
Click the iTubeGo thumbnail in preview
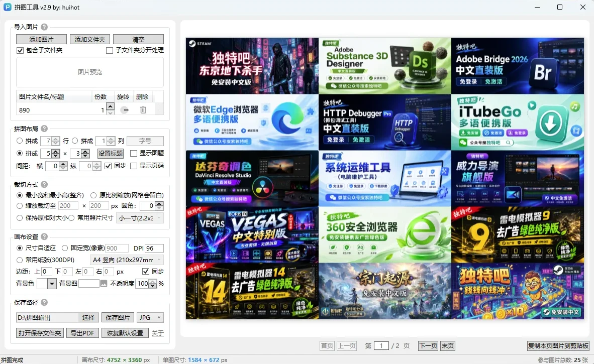tap(518, 122)
